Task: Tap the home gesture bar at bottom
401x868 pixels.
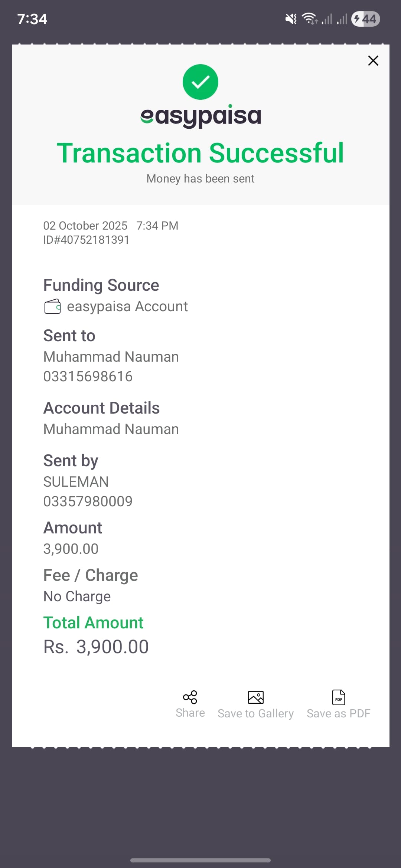Action: tap(200, 860)
